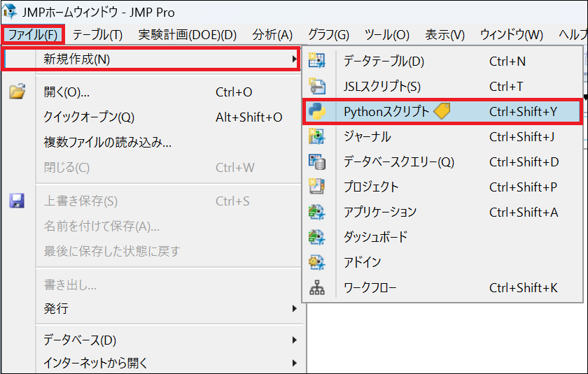The height and width of the screenshot is (374, 588).
Task: Click the Database Query icon
Action: point(317,161)
